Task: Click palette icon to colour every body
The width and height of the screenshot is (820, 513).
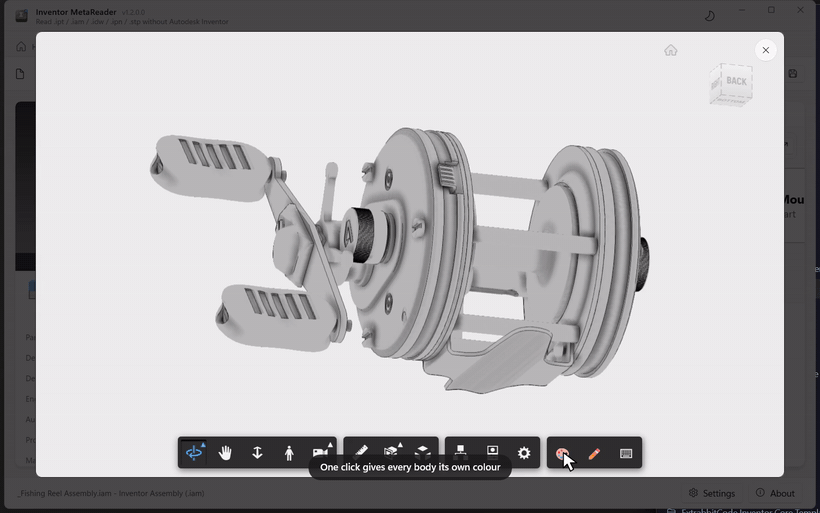Action: click(562, 453)
